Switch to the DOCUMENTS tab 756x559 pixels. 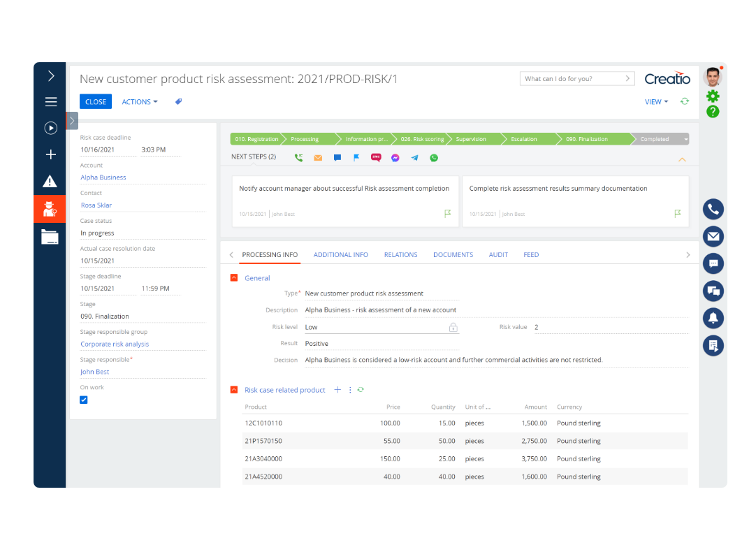click(x=453, y=254)
